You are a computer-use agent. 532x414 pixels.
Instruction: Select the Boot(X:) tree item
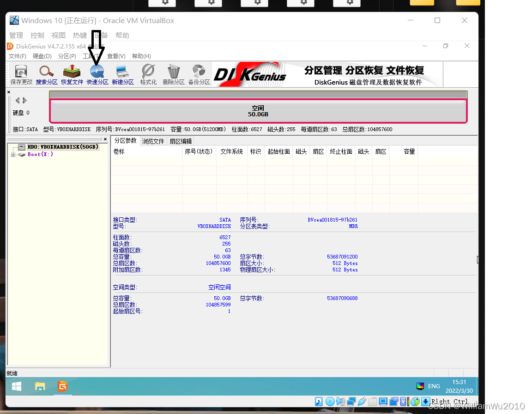(40, 154)
